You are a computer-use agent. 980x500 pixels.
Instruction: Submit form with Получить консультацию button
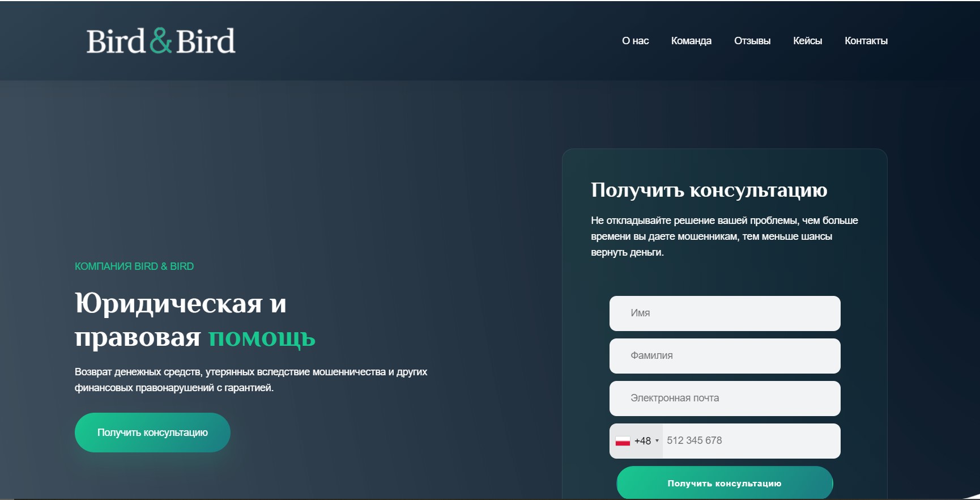coord(725,483)
